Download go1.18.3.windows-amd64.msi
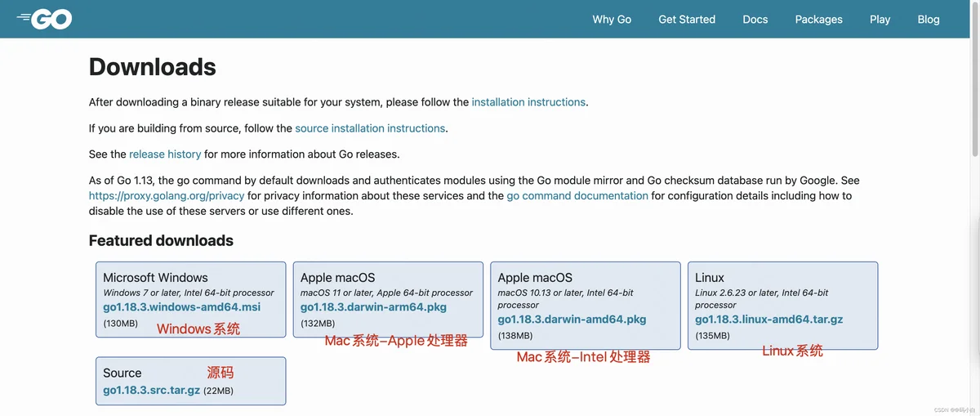 pos(181,307)
